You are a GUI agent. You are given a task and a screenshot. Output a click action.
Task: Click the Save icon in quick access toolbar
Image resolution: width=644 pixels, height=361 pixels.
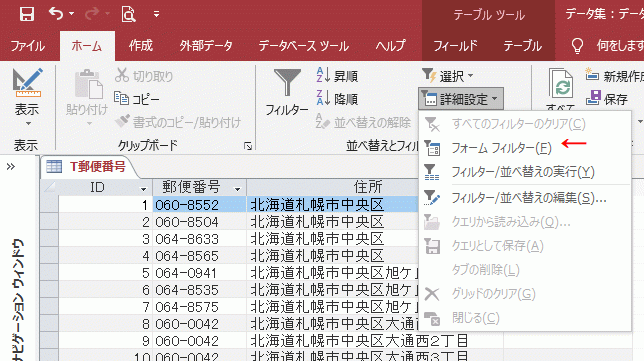pos(27,14)
